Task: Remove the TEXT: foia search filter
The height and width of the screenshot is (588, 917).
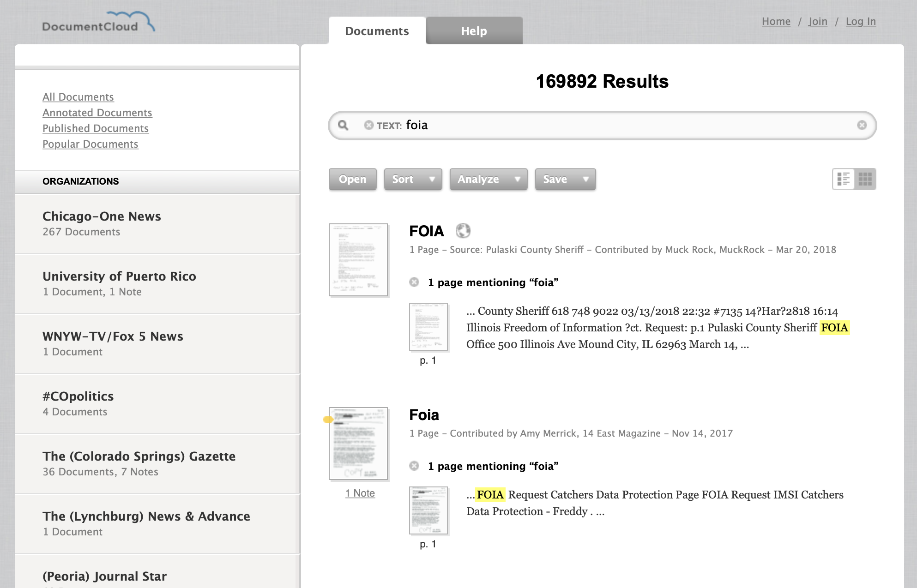Action: pos(368,125)
